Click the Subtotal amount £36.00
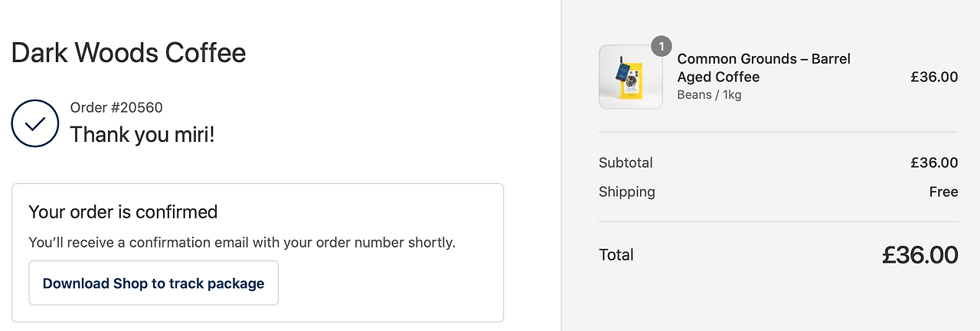This screenshot has width=980, height=331. (x=934, y=162)
